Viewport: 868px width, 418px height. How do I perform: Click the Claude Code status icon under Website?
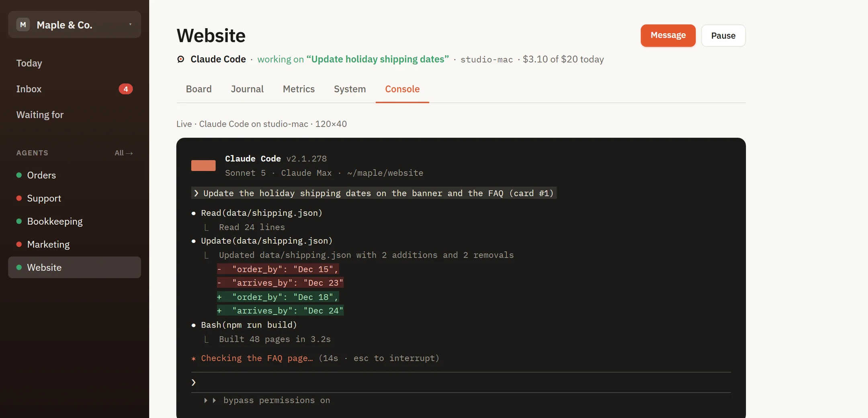tap(181, 59)
